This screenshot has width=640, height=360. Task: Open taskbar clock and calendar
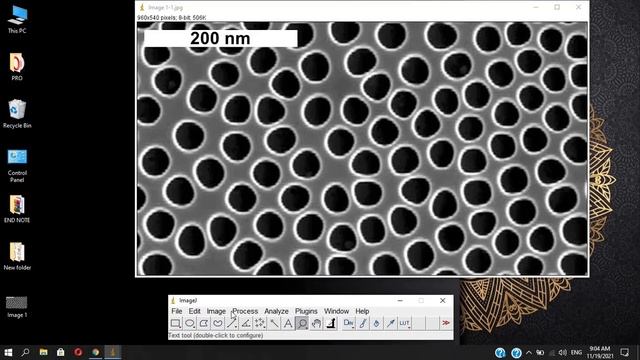(x=600, y=352)
